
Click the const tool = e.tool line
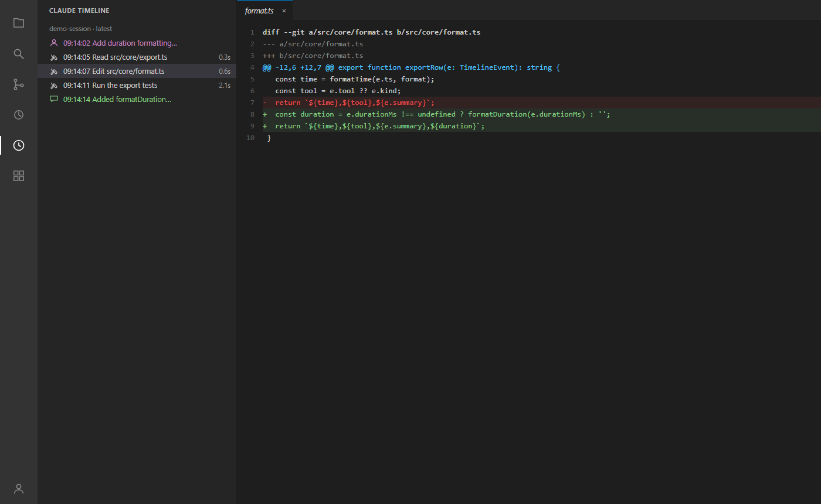click(x=338, y=91)
